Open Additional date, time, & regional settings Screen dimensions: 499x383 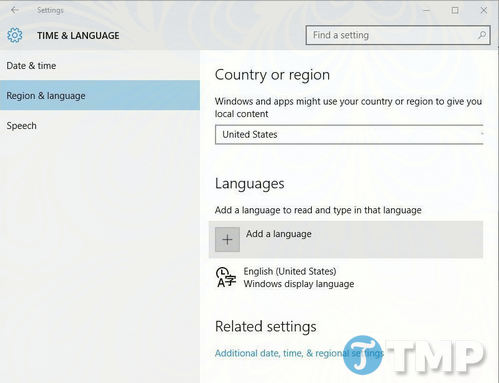click(299, 353)
